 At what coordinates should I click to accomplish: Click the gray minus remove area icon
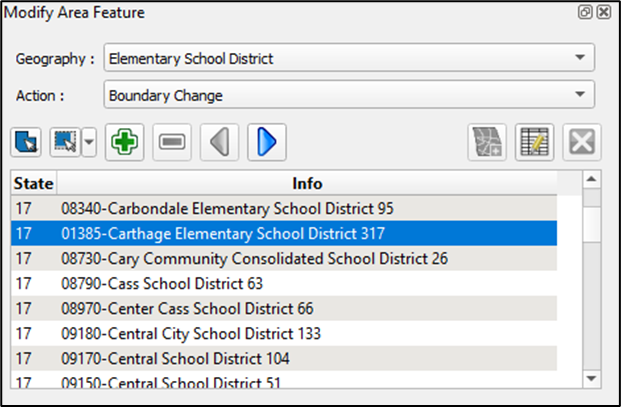tap(173, 143)
